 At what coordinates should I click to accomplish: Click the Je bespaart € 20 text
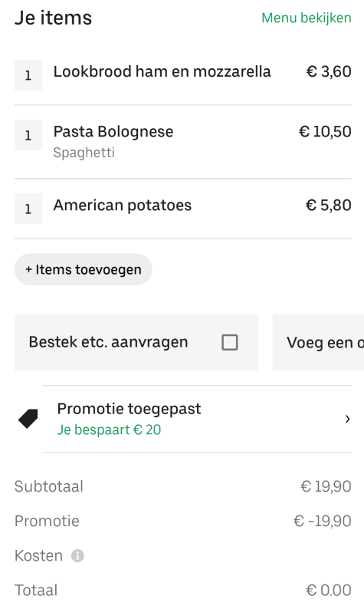coord(109,430)
